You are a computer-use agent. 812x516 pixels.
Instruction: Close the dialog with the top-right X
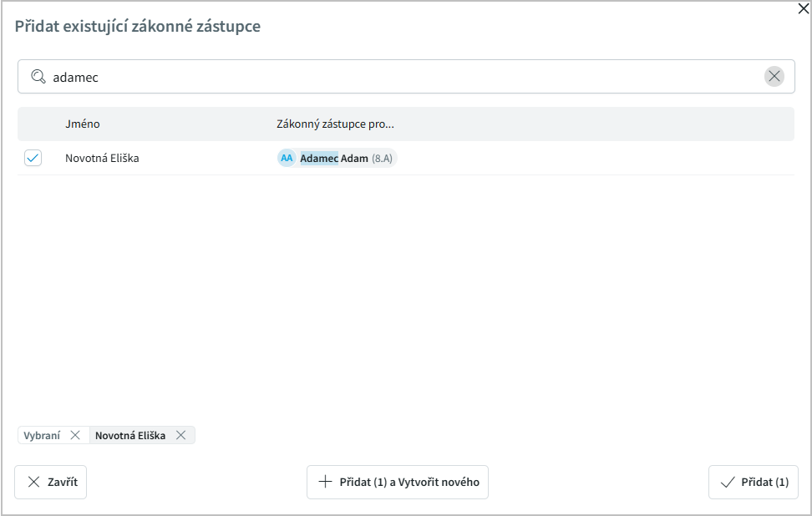pos(804,9)
